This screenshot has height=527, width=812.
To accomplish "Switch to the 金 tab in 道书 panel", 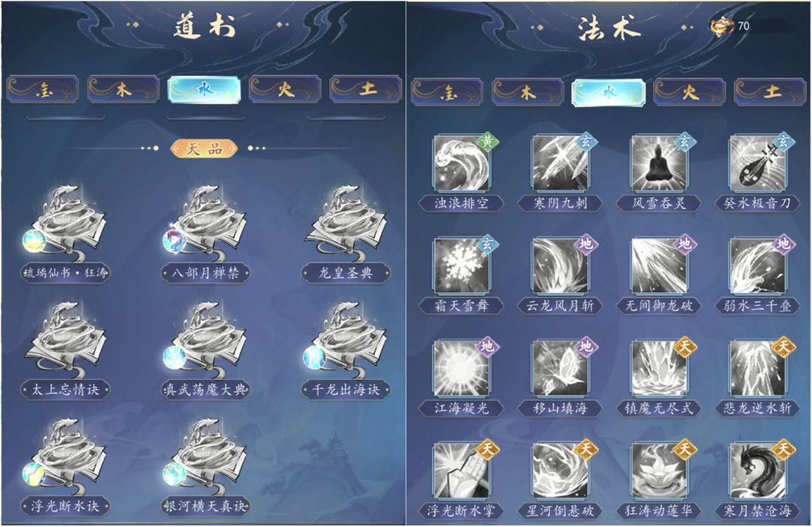I will point(42,90).
